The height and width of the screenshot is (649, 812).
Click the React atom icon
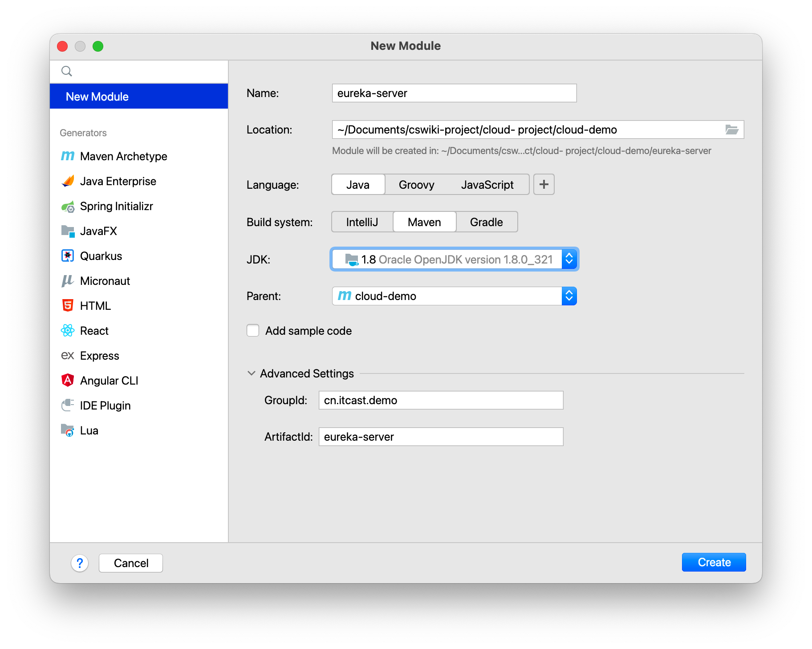(x=68, y=331)
